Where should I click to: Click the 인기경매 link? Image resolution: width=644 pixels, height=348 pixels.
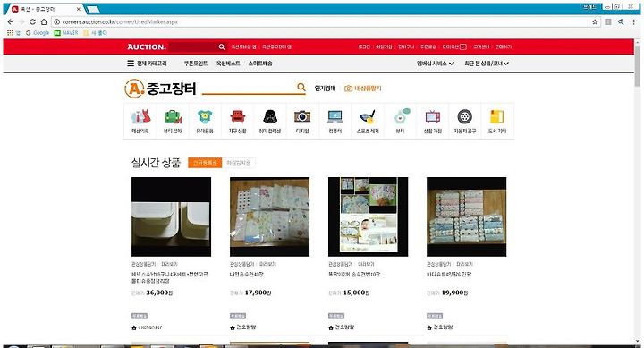click(325, 89)
